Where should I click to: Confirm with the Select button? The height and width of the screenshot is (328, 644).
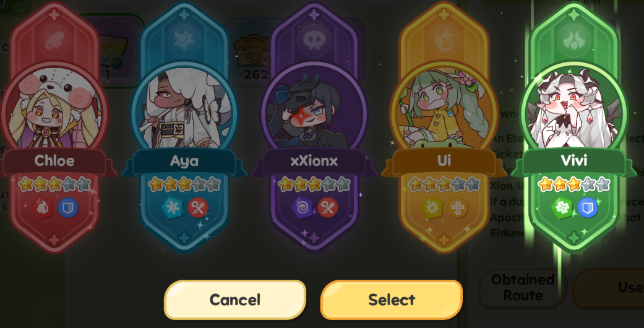click(x=392, y=300)
